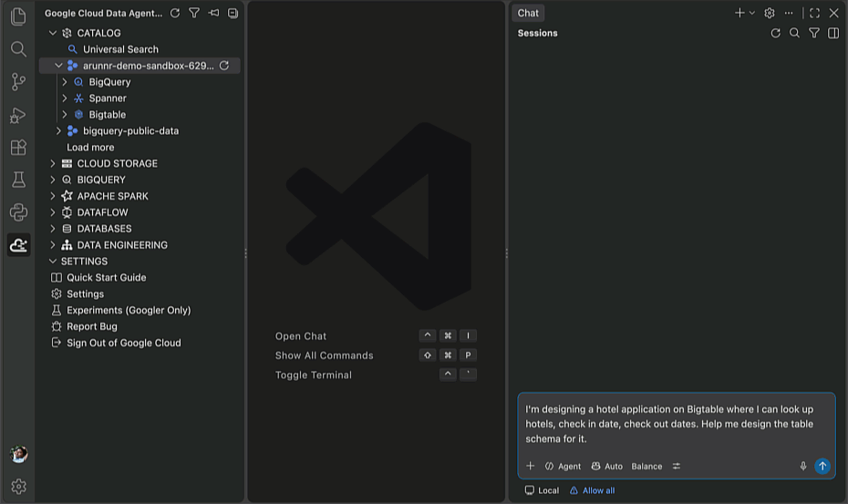
Task: Select the Local session target
Action: coord(542,490)
